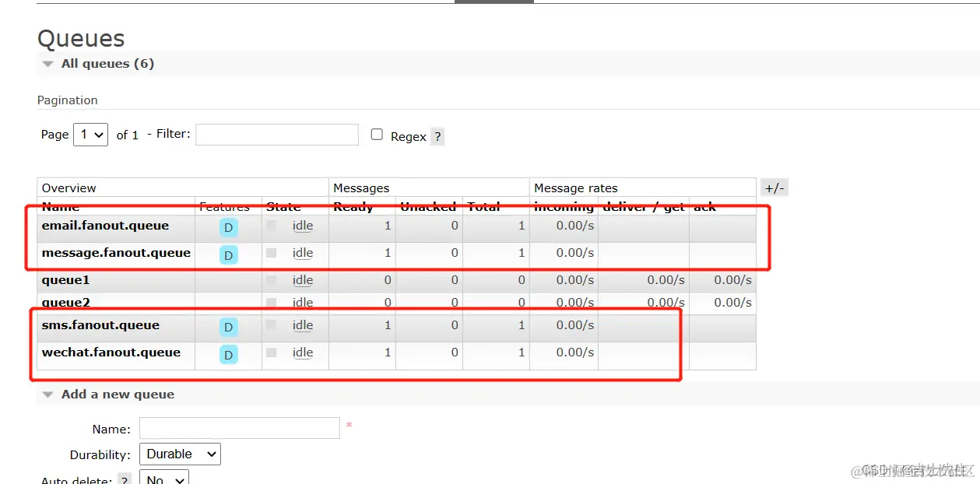Click the Filter text field

pyautogui.click(x=277, y=135)
